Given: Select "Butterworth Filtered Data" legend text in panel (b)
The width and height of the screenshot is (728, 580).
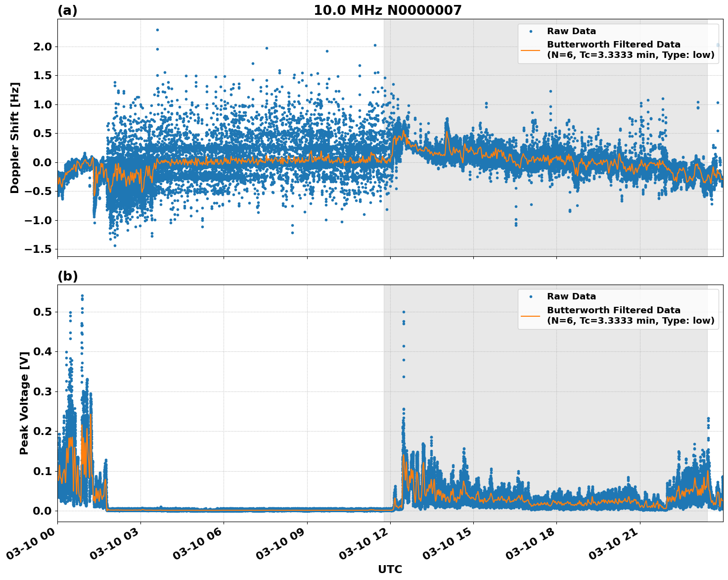Looking at the screenshot, I should click(613, 310).
